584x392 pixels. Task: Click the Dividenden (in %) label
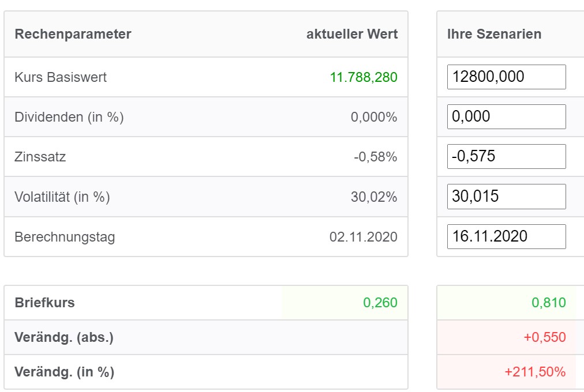tap(61, 116)
